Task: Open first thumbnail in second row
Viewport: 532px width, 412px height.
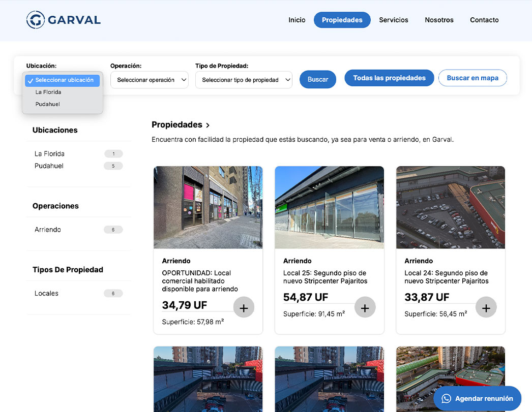Action: [208, 379]
